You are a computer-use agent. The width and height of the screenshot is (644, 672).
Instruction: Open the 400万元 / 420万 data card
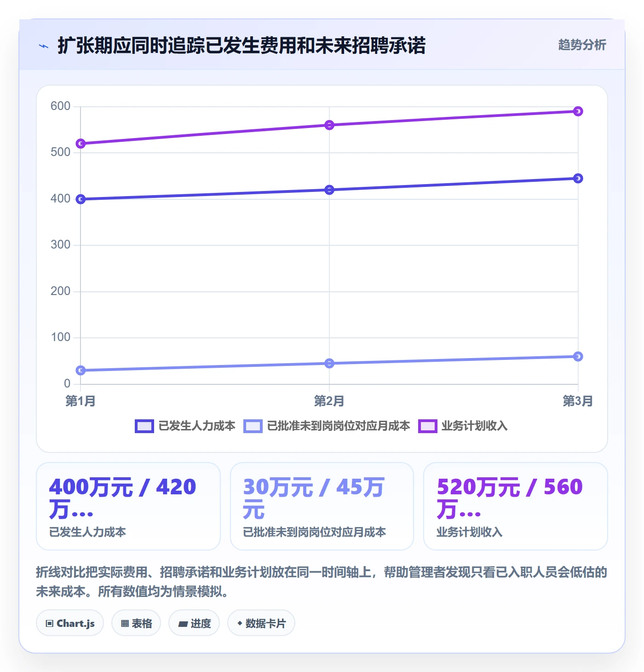click(128, 506)
